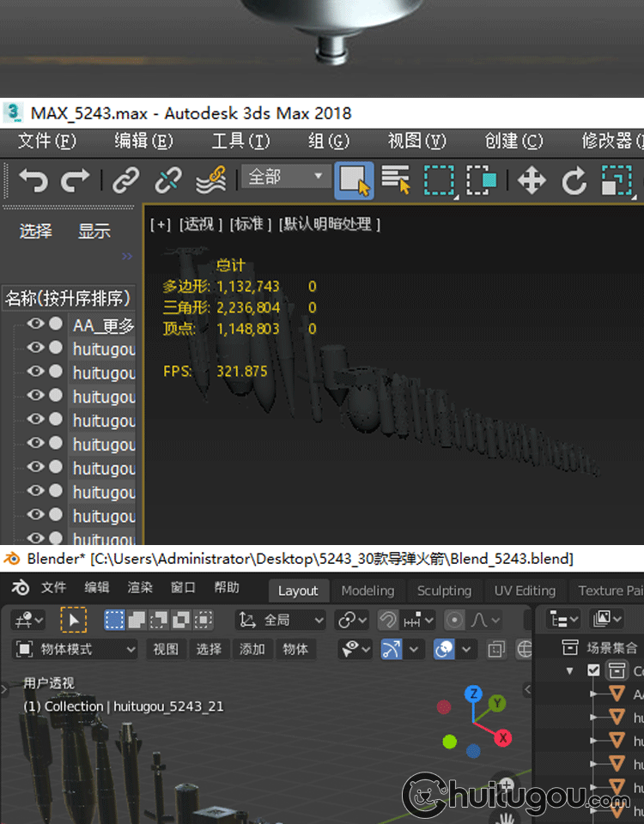Screen dimensions: 644x824
Task: Choose Rectangular Selection Region tool
Action: [440, 181]
